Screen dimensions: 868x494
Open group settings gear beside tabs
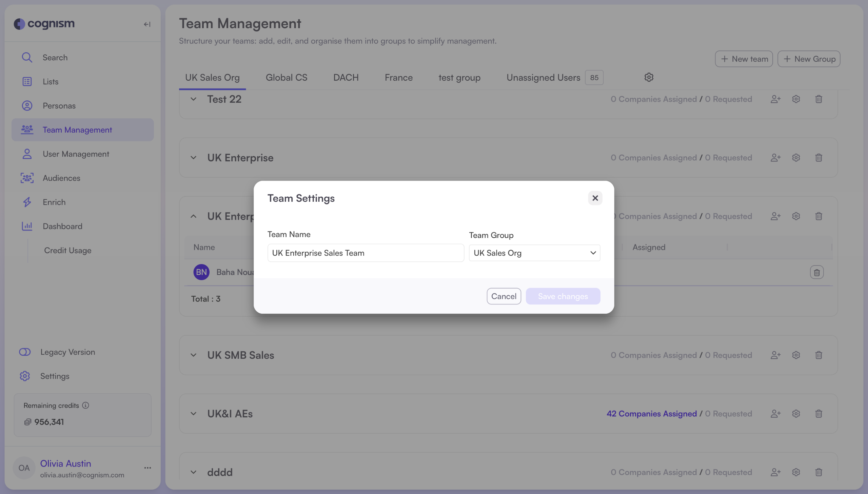[x=648, y=77]
